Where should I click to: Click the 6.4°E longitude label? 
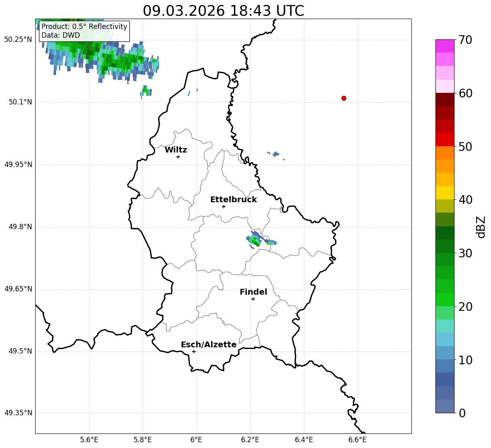point(304,440)
